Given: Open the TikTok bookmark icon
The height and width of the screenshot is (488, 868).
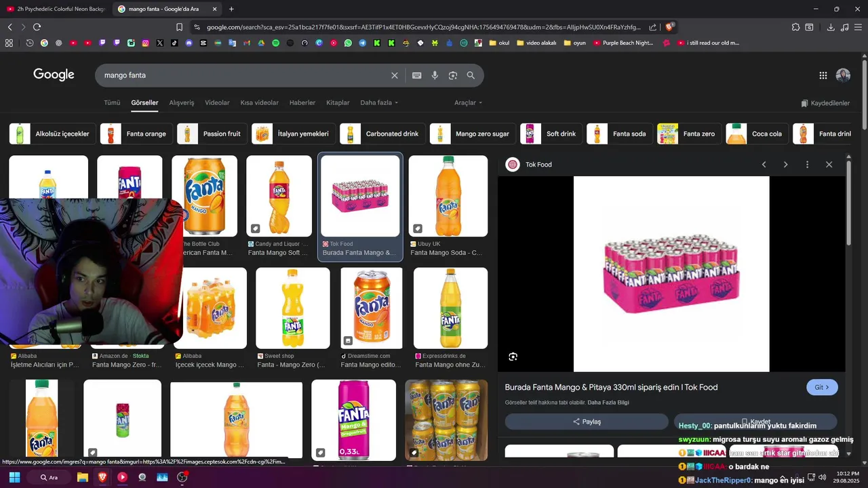Looking at the screenshot, I should (174, 43).
